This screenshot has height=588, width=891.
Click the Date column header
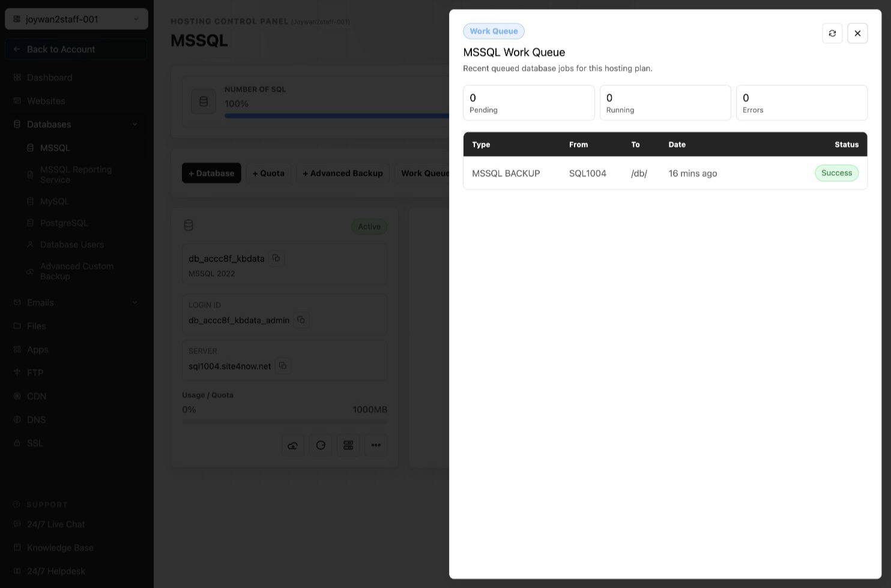pos(677,145)
